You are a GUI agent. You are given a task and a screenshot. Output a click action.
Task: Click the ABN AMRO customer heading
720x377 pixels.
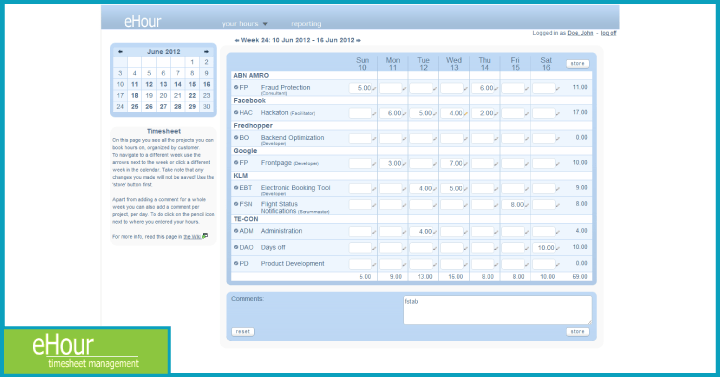[251, 76]
